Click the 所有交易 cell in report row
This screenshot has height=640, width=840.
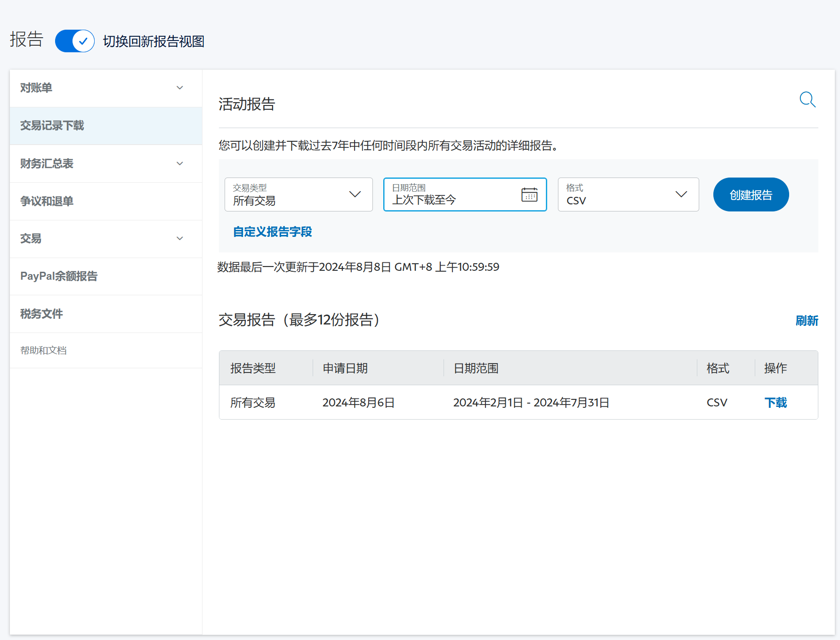(x=253, y=403)
